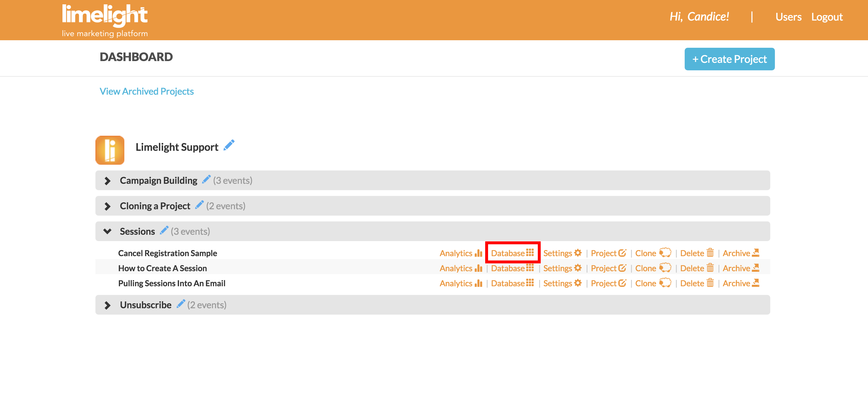
Task: Clone the How to Create A Session project
Action: coord(653,268)
